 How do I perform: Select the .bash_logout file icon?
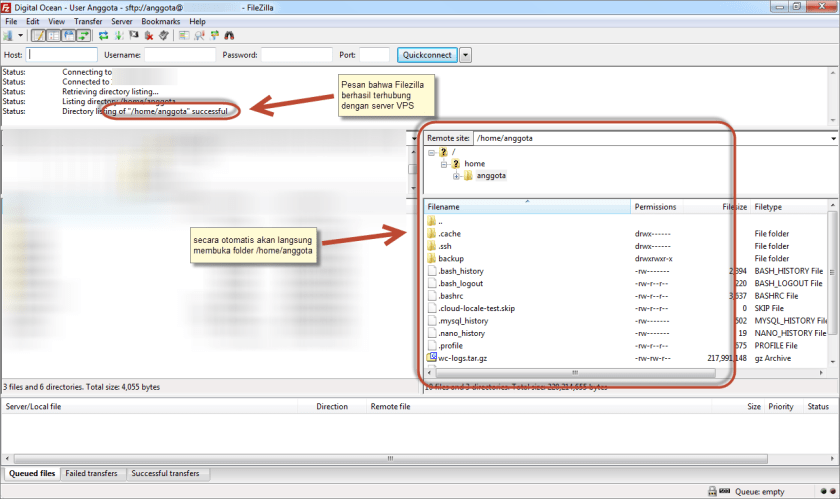(432, 283)
